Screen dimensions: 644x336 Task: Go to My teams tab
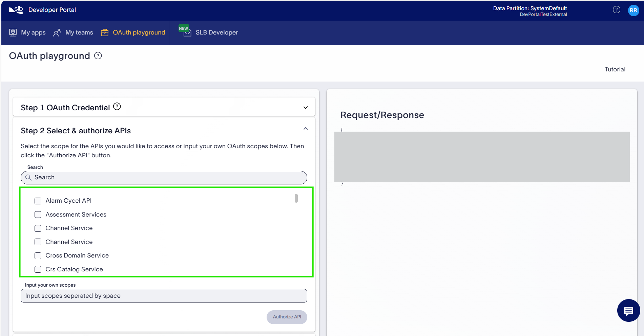tap(73, 32)
